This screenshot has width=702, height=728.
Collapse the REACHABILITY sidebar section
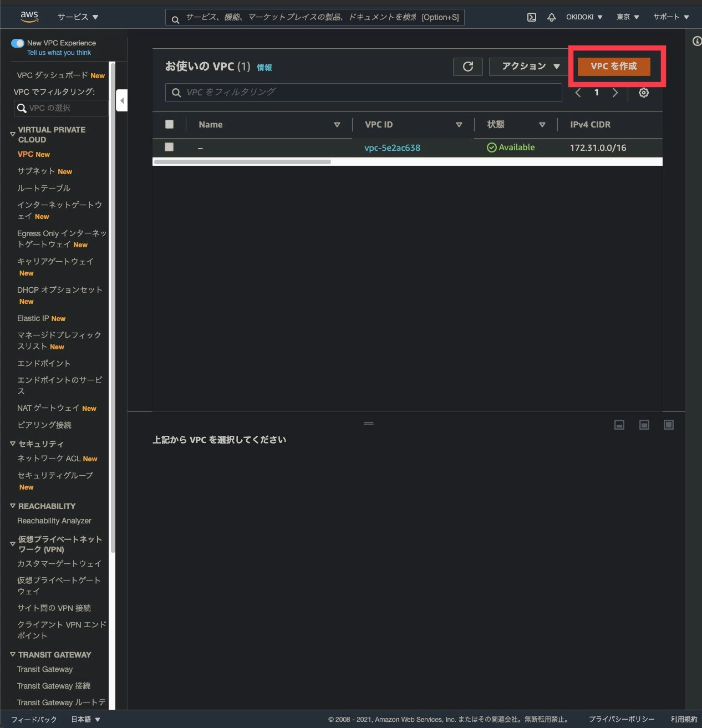[x=13, y=506]
